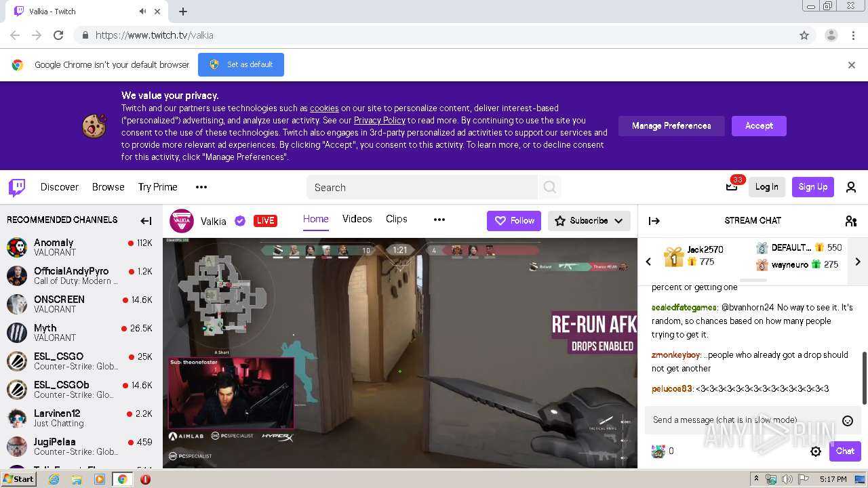
Task: Mute the tab audio speaker icon
Action: tap(143, 12)
